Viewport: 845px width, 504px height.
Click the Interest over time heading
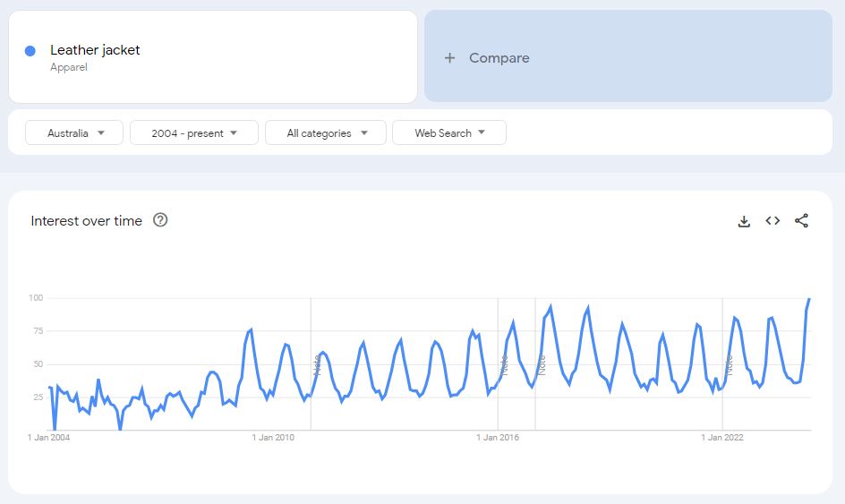click(x=86, y=220)
